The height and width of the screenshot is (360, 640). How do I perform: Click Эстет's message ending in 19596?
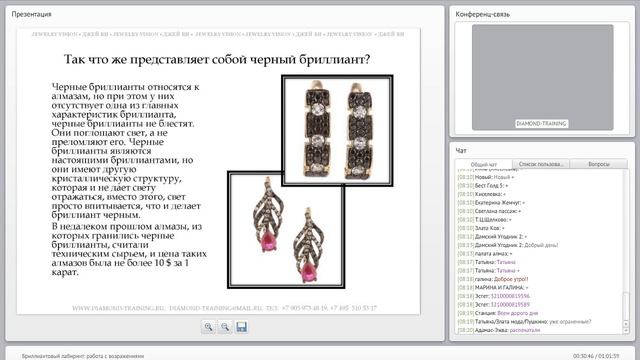pos(493,296)
